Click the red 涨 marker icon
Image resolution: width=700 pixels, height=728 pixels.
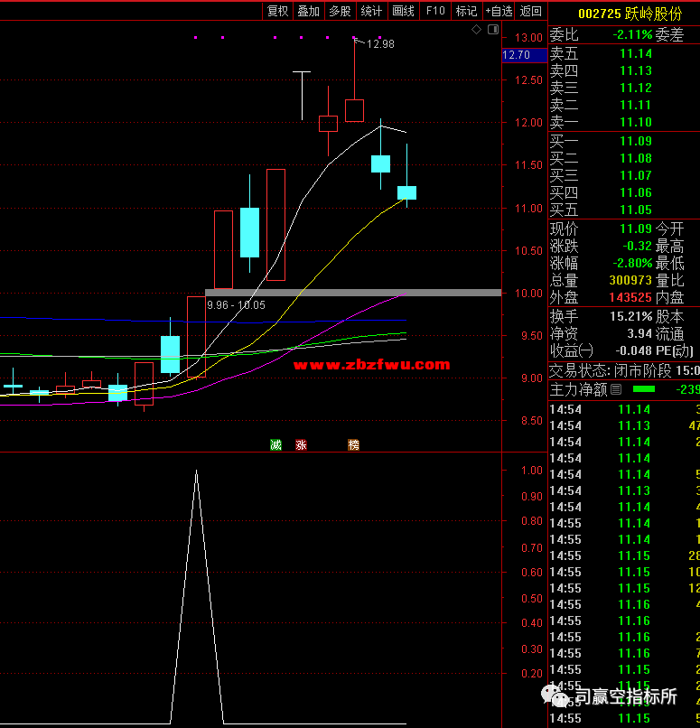302,444
